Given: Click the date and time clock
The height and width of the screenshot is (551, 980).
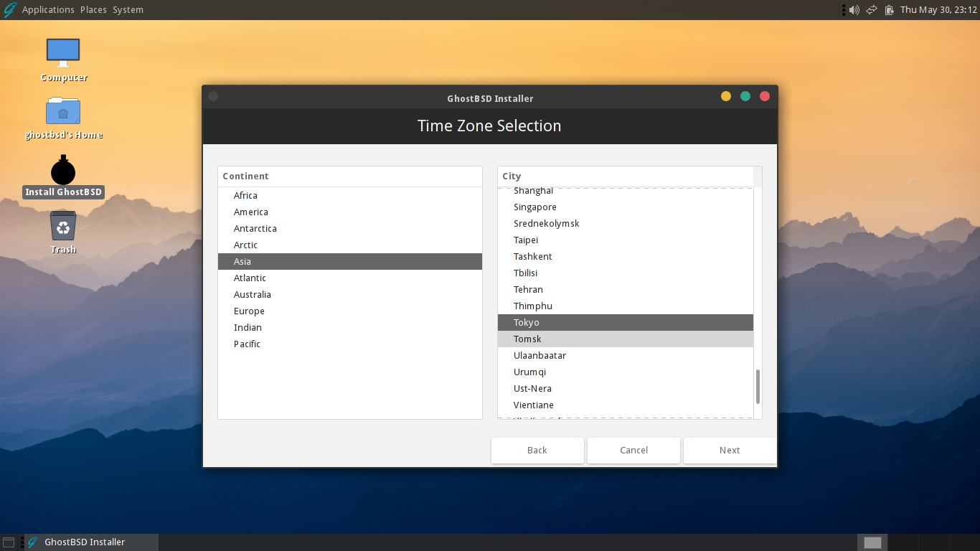Looking at the screenshot, I should 939,10.
